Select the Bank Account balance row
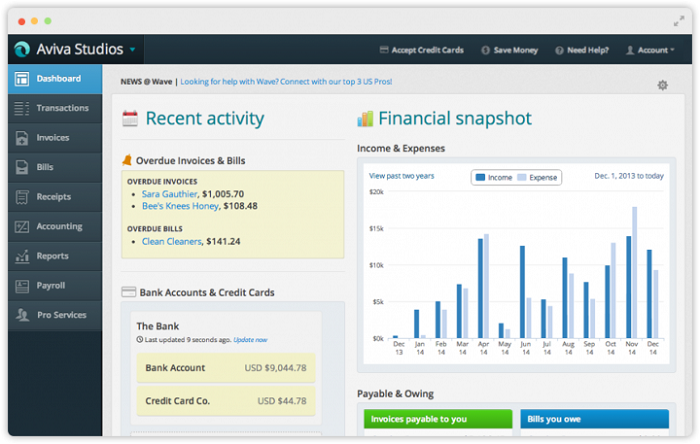Viewport: 700px width, 444px height. pos(225,367)
